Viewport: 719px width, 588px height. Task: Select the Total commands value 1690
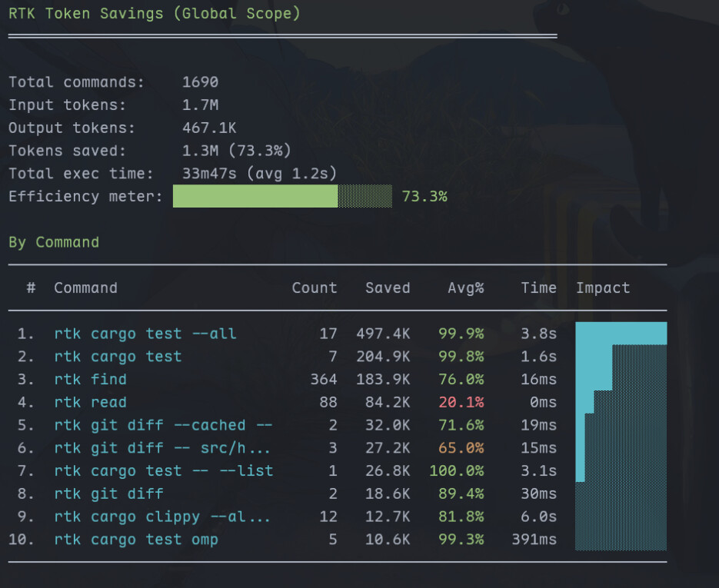[x=201, y=82]
